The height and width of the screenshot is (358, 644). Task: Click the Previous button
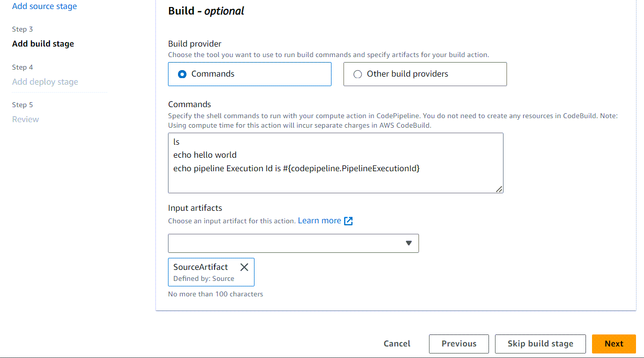[458, 343]
